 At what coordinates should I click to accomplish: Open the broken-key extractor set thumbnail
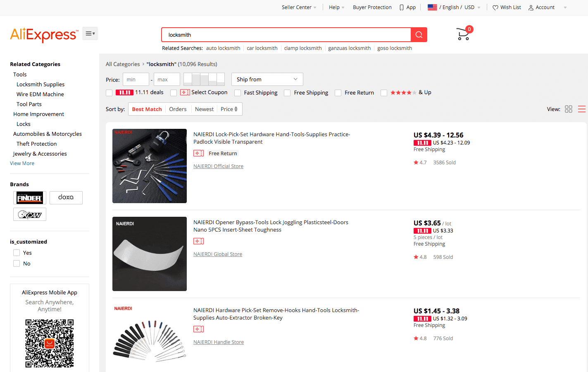(x=150, y=339)
